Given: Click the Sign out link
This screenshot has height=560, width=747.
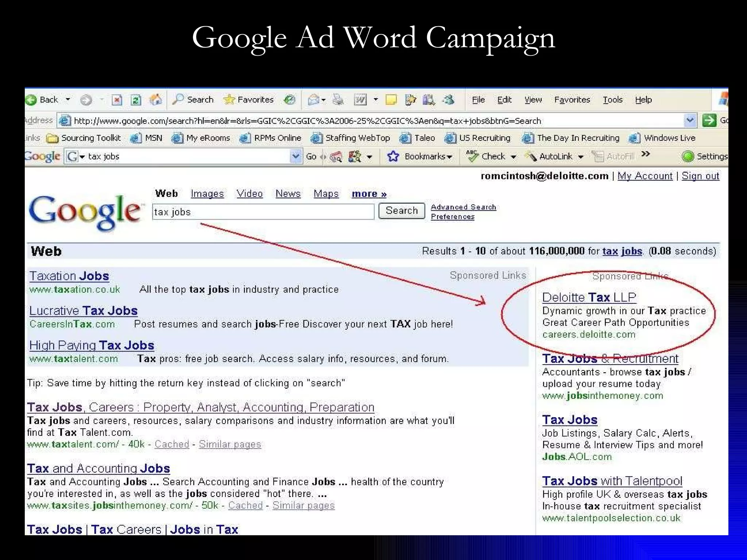Looking at the screenshot, I should 700,176.
